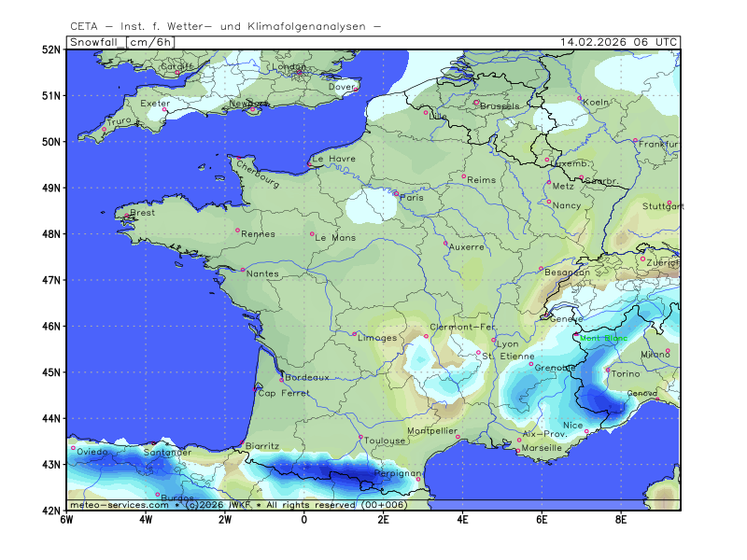Click the Paris city marker
The image size is (747, 560).
coord(396,193)
